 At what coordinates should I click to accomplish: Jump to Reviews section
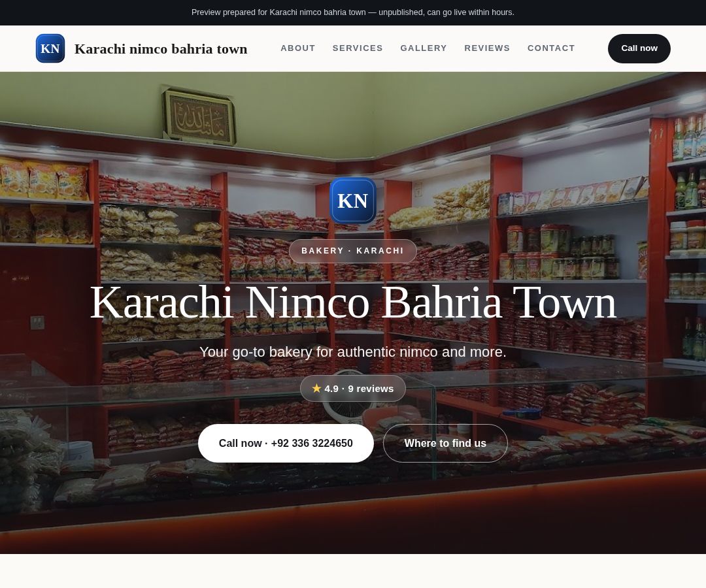coord(487,48)
